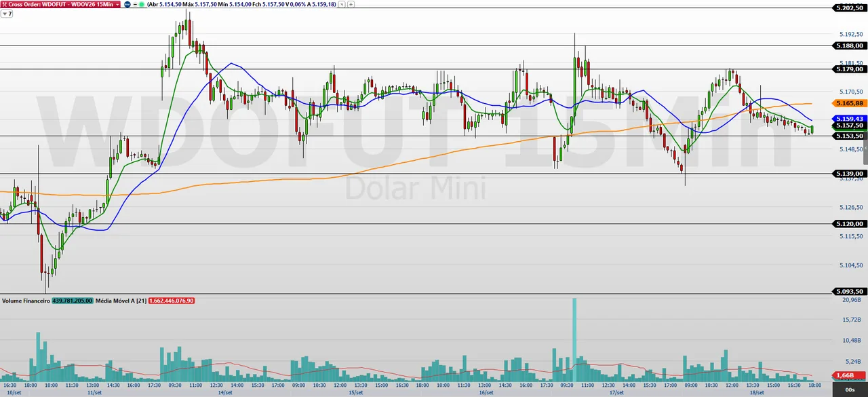Click the 5.093,50 support line label
868x397 pixels.
(x=849, y=291)
